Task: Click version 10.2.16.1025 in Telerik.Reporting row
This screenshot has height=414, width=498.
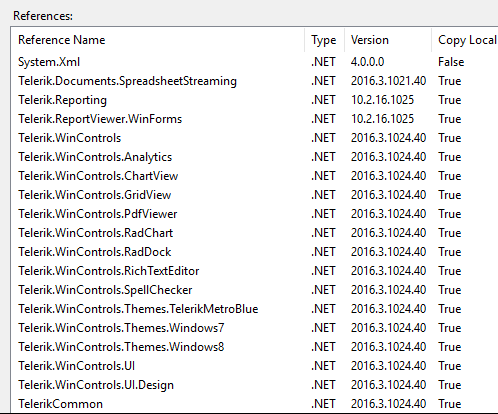Action: tap(382, 100)
